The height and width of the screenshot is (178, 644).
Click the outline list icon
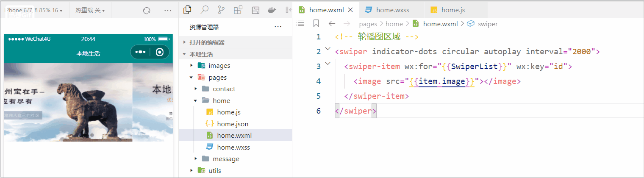tap(300, 24)
